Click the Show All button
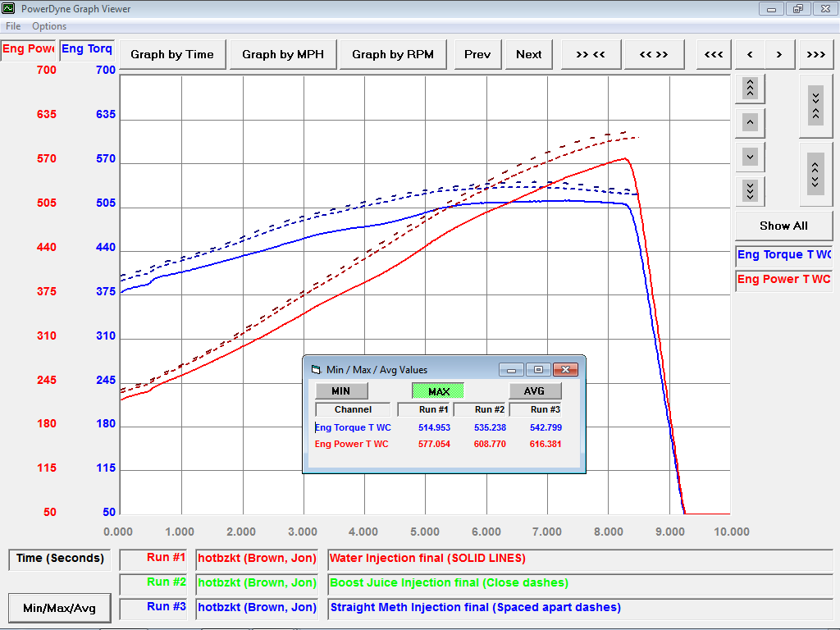The height and width of the screenshot is (630, 840). [x=783, y=226]
